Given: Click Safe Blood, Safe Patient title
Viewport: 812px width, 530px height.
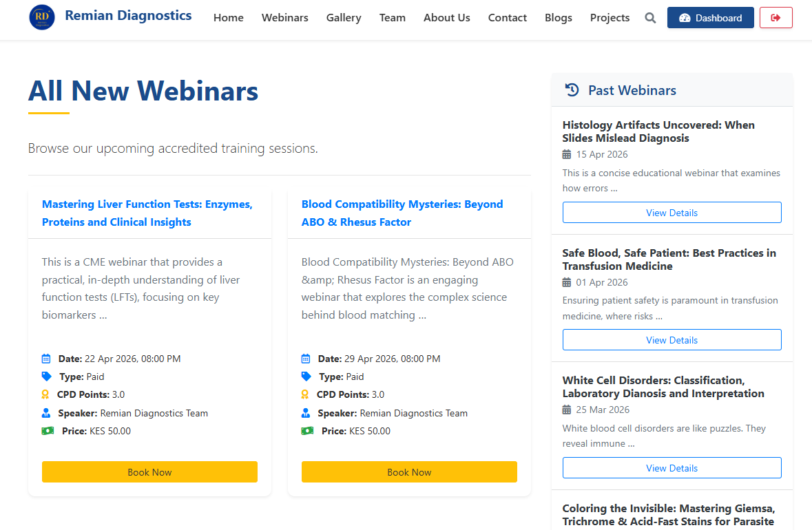Looking at the screenshot, I should click(669, 259).
